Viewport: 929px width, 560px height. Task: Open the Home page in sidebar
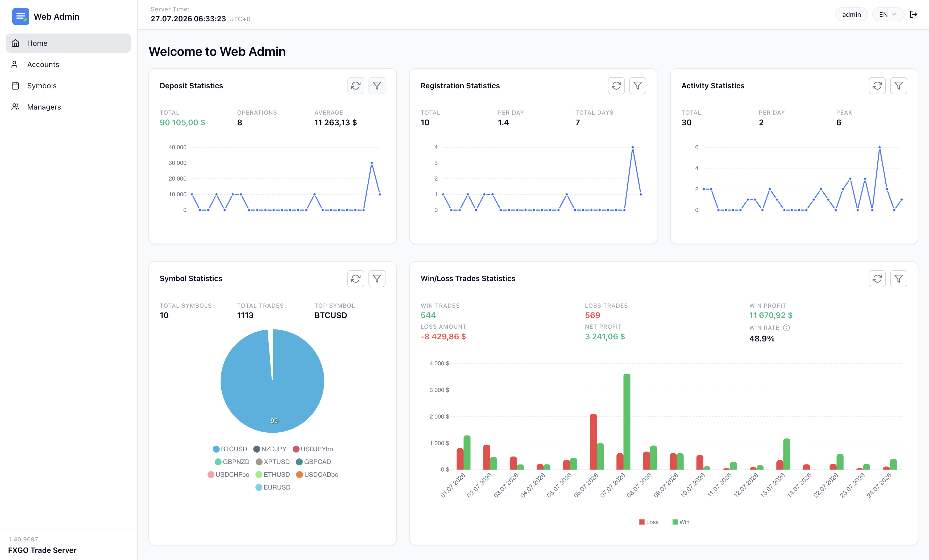coord(68,43)
